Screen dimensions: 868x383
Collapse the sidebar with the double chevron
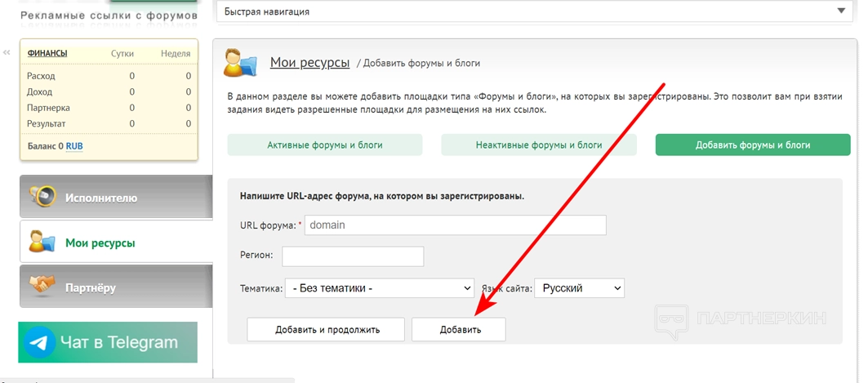coord(7,53)
